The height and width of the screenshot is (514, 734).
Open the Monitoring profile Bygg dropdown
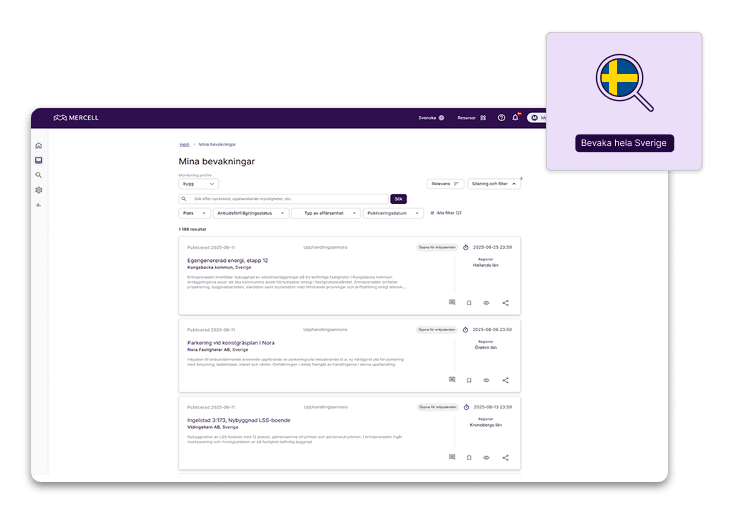tap(198, 184)
